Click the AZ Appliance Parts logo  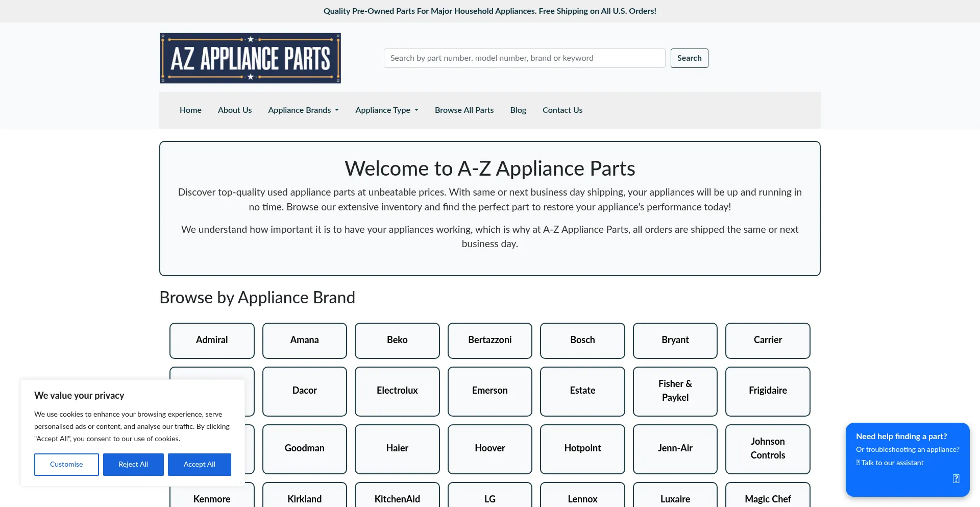click(x=250, y=58)
